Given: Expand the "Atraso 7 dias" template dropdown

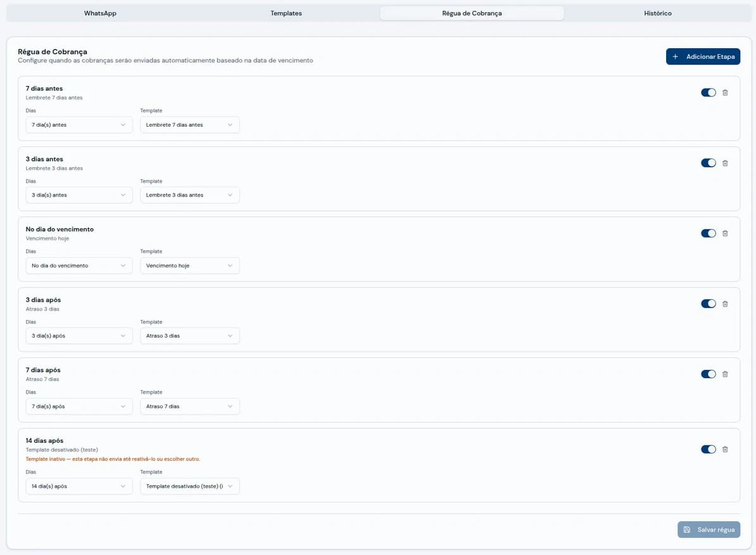Looking at the screenshot, I should [189, 406].
